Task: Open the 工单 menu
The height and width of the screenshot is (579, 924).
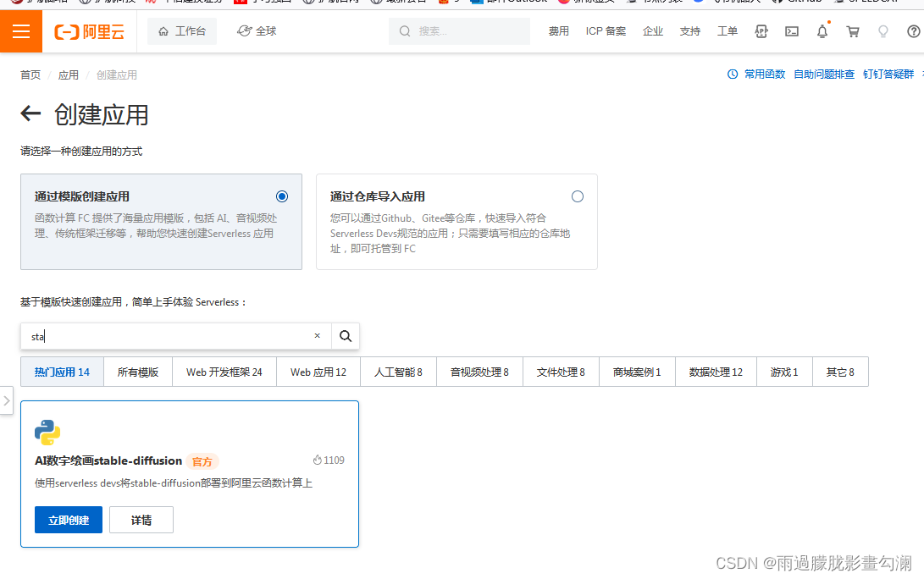Action: [x=728, y=31]
